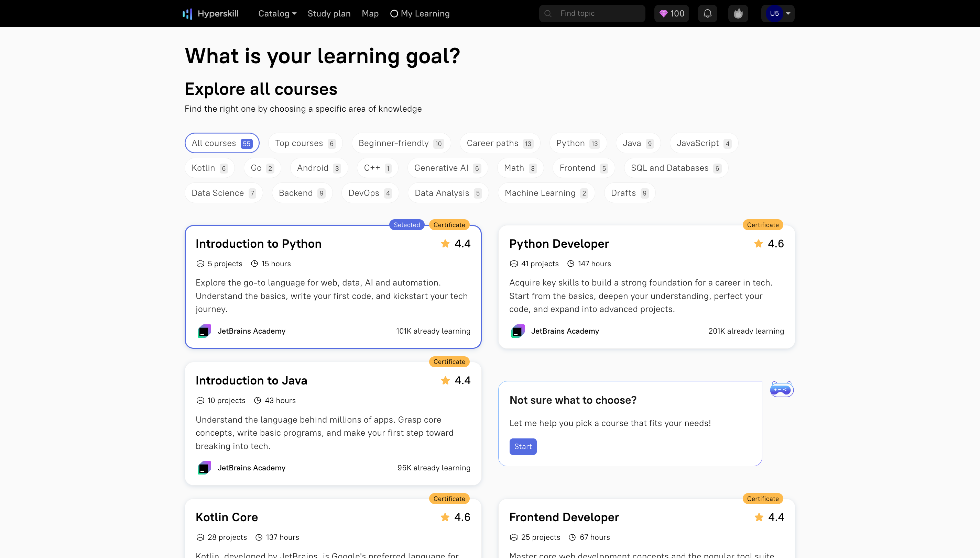
Task: Select the Machine Learning category chip
Action: (546, 193)
